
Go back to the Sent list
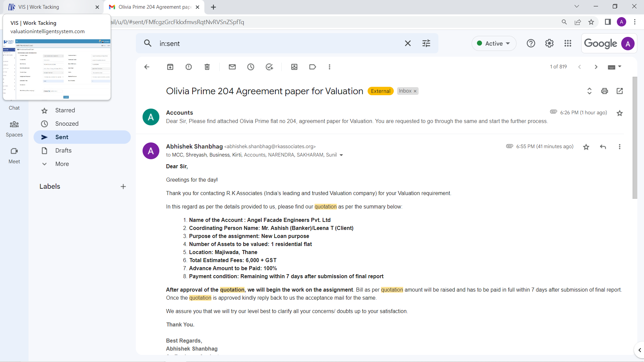tap(147, 67)
